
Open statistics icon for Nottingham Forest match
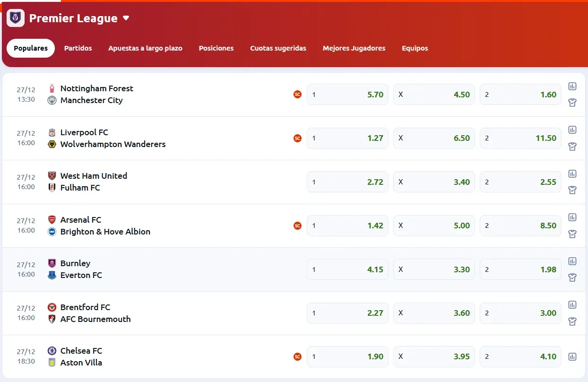572,86
